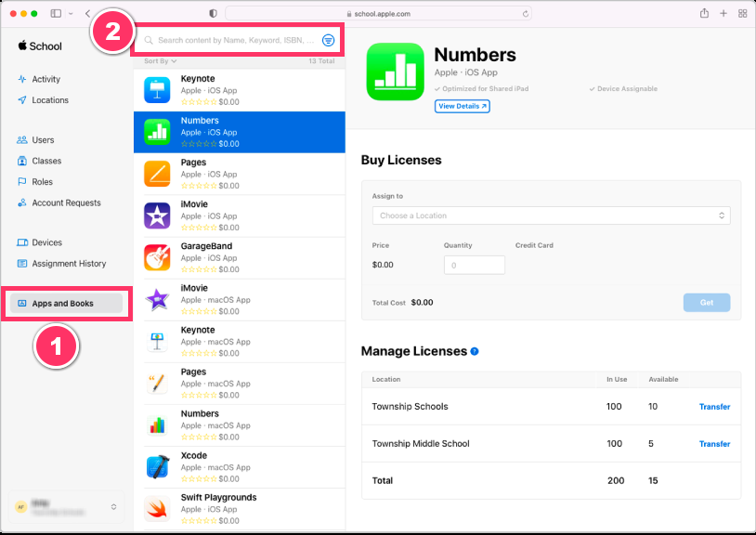Click the Keynote macOS App podium icon

click(157, 341)
